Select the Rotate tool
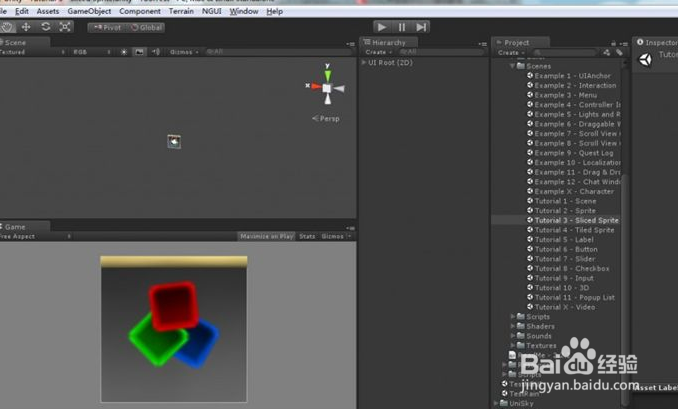The image size is (678, 409). coord(45,27)
